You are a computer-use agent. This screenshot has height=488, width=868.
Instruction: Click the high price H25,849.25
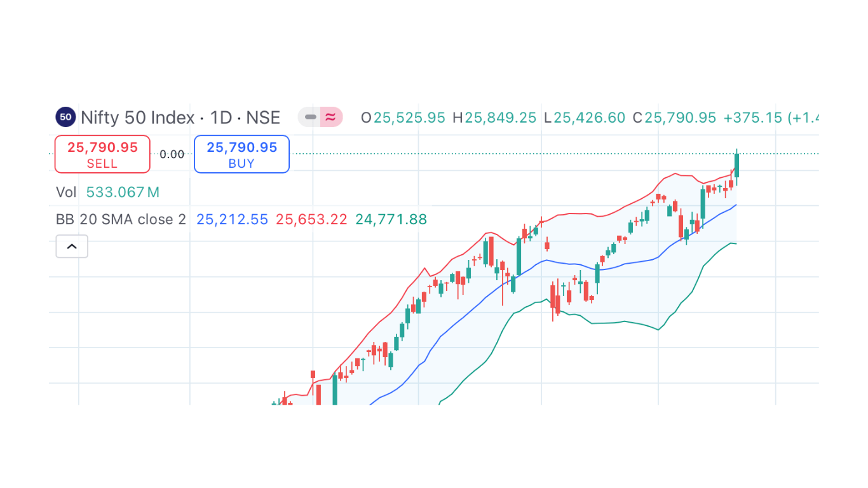pyautogui.click(x=494, y=118)
